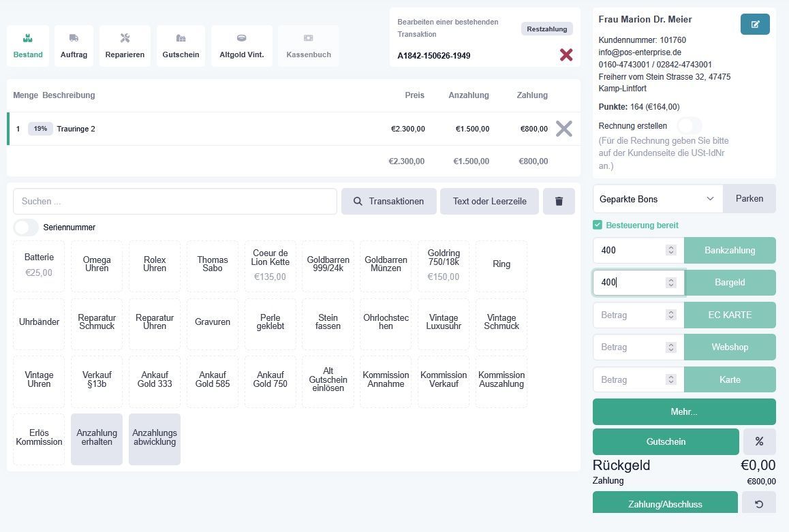Adjust Bargeld amount stepper
Screen dimensions: 789x532
pos(670,283)
